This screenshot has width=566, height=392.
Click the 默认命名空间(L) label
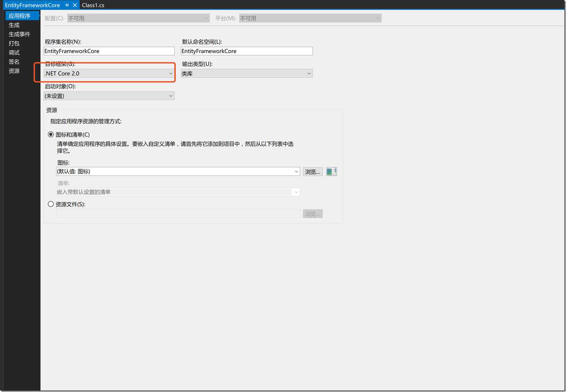[202, 42]
